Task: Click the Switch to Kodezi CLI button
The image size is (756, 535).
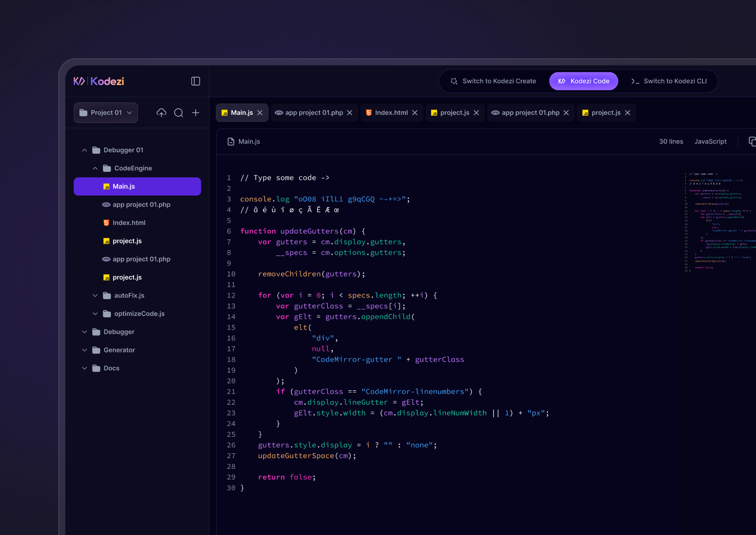Action: [x=670, y=81]
